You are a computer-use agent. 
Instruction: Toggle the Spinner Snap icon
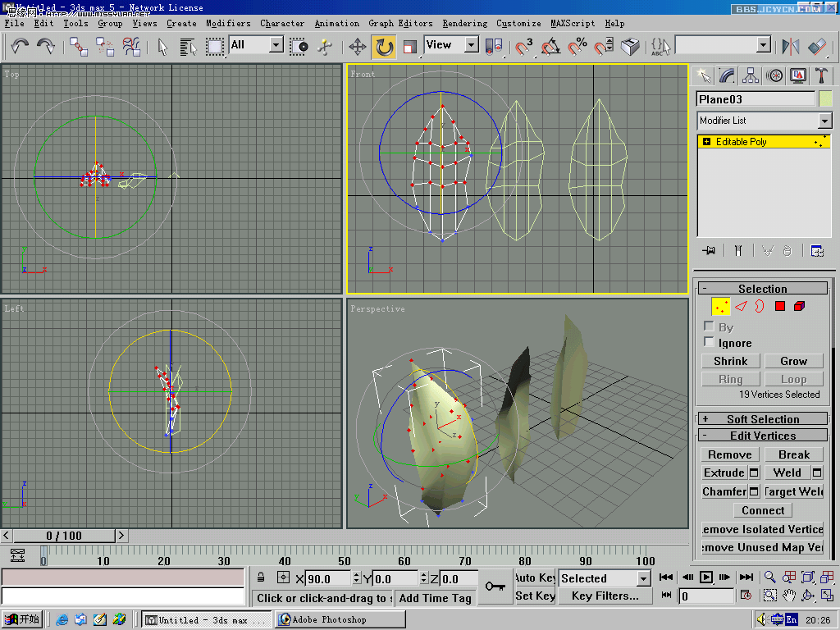604,47
